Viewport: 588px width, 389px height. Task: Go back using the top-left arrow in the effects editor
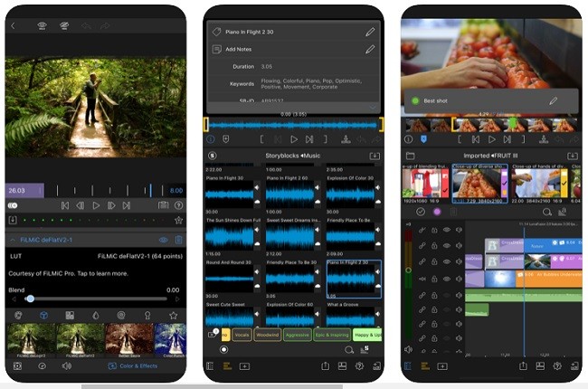click(x=13, y=25)
